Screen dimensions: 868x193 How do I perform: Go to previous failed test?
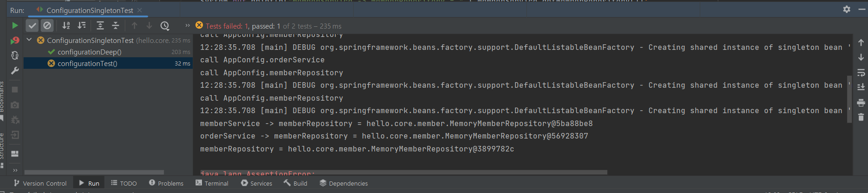coord(134,26)
